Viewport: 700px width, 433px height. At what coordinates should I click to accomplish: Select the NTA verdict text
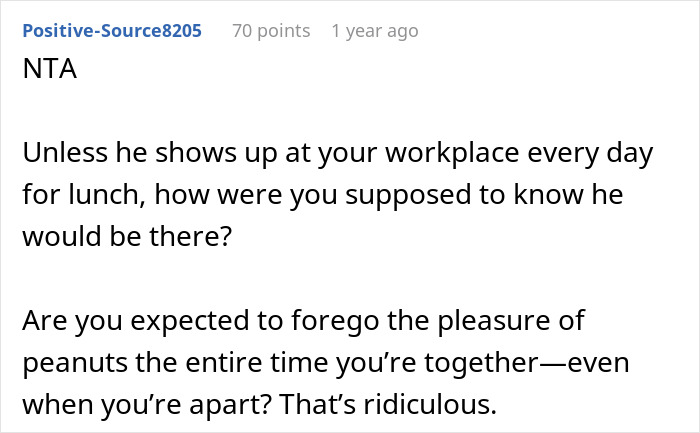tap(50, 69)
